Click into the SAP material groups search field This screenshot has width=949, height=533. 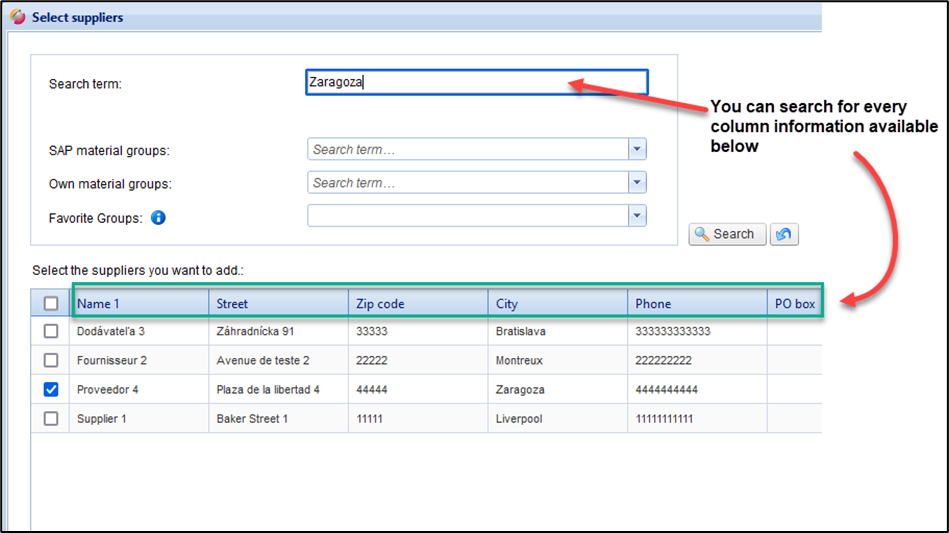coord(467,150)
